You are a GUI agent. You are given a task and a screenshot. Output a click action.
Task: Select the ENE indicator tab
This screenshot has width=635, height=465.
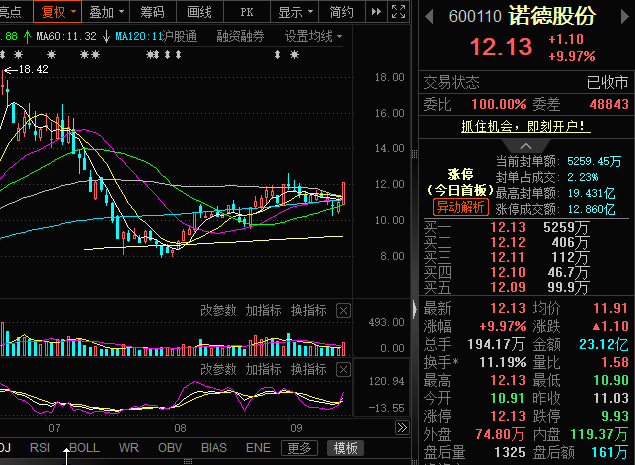(x=258, y=448)
